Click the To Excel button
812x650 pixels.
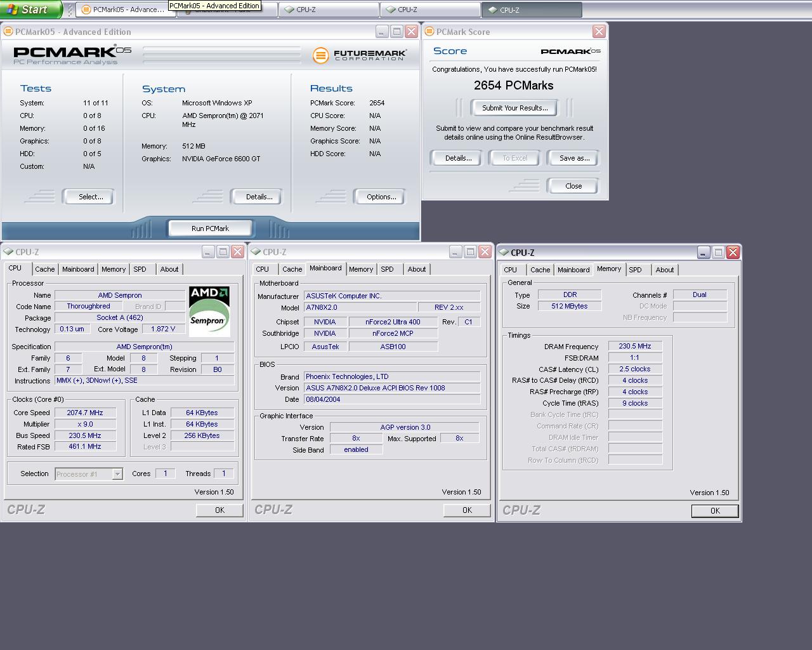[514, 158]
